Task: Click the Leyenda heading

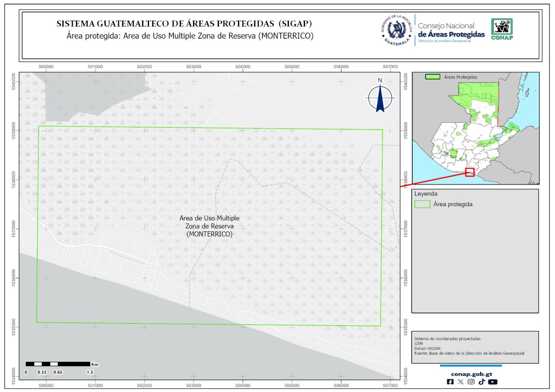Action: click(426, 194)
